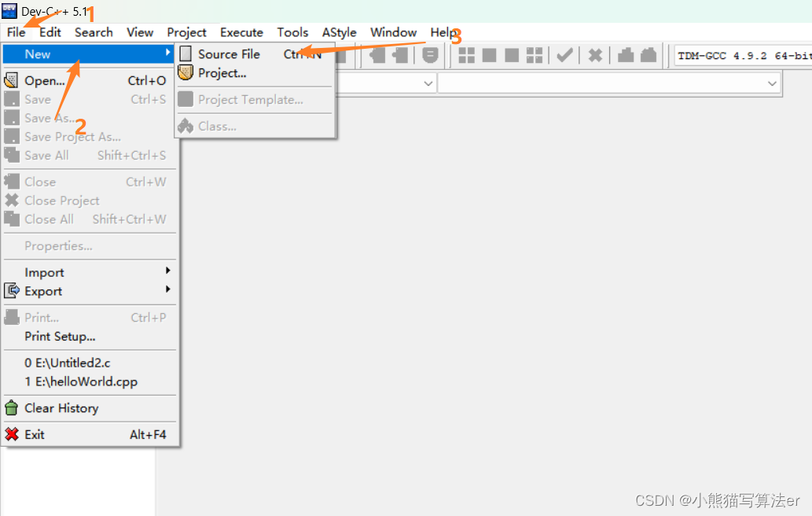Screen dimensions: 812x516
Task: Open the Tools menu
Action: [292, 32]
